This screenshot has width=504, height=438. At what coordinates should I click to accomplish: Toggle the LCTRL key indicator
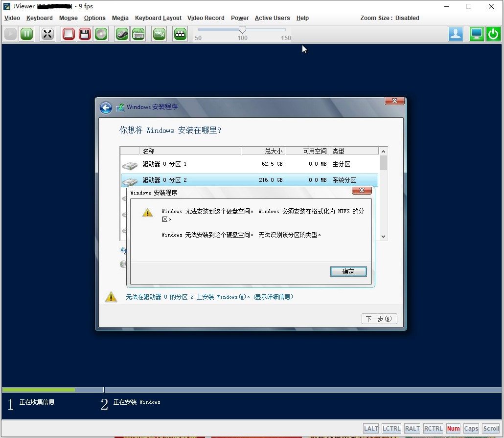coord(391,428)
